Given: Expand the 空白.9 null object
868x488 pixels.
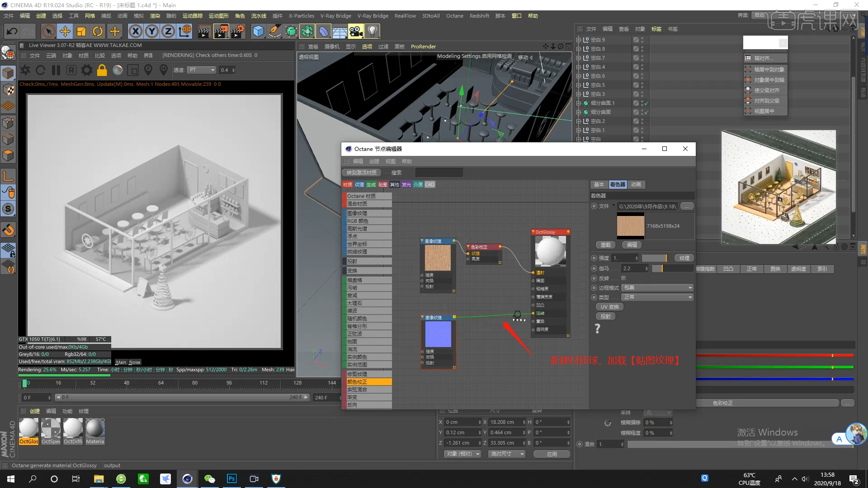Looking at the screenshot, I should (x=578, y=40).
